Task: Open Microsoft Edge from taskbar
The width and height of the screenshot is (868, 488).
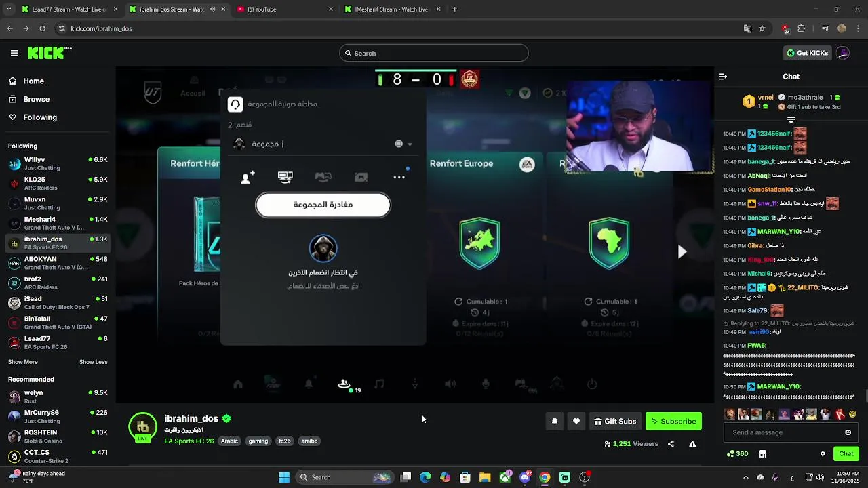Action: [x=425, y=477]
